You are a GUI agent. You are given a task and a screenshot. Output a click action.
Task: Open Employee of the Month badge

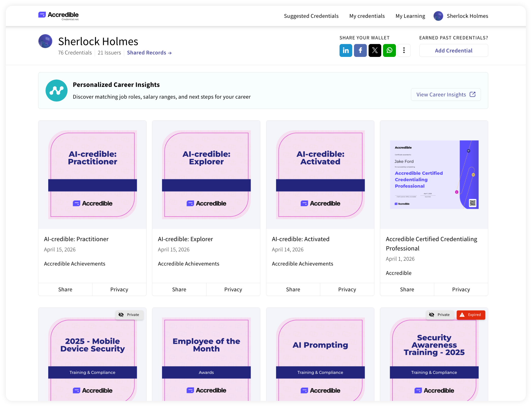206,359
